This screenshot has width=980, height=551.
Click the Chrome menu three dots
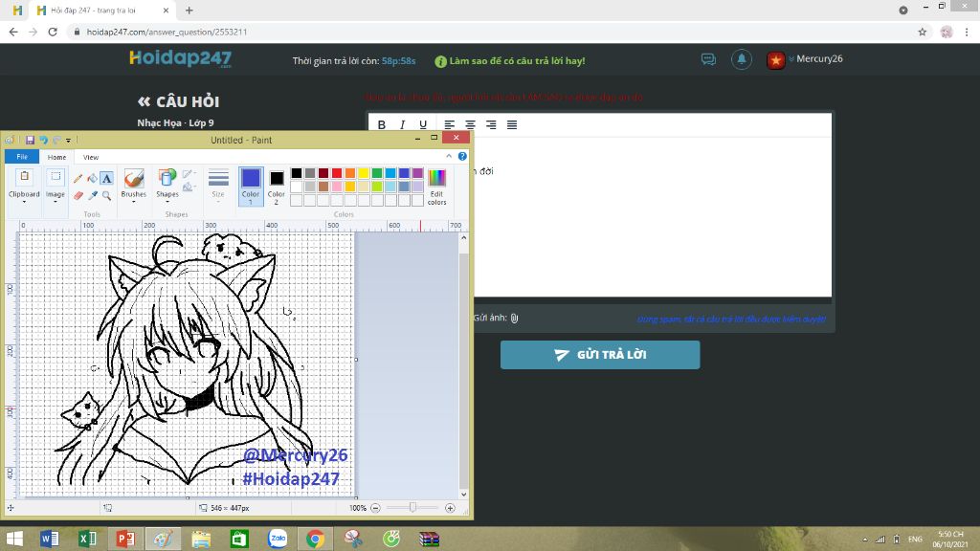tap(967, 32)
